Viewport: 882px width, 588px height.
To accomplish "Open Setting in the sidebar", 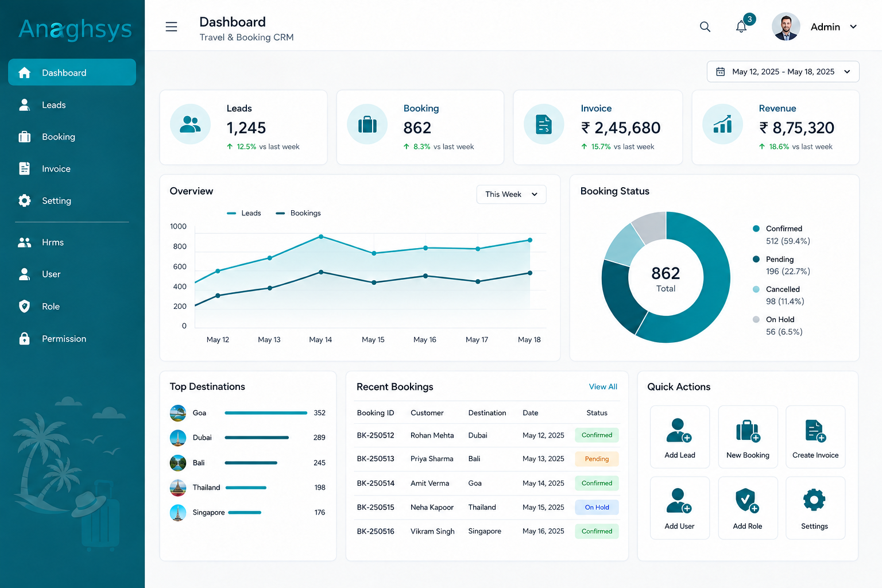I will tap(72, 201).
